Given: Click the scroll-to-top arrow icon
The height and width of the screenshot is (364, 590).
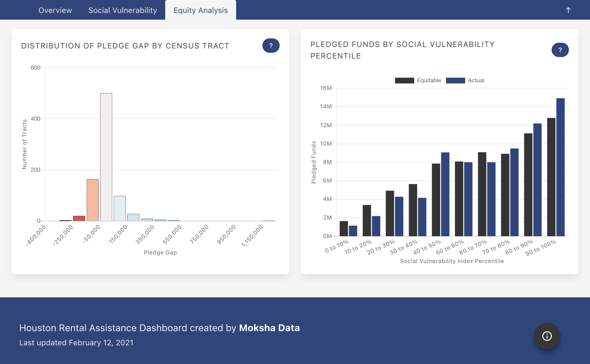Looking at the screenshot, I should pyautogui.click(x=568, y=10).
